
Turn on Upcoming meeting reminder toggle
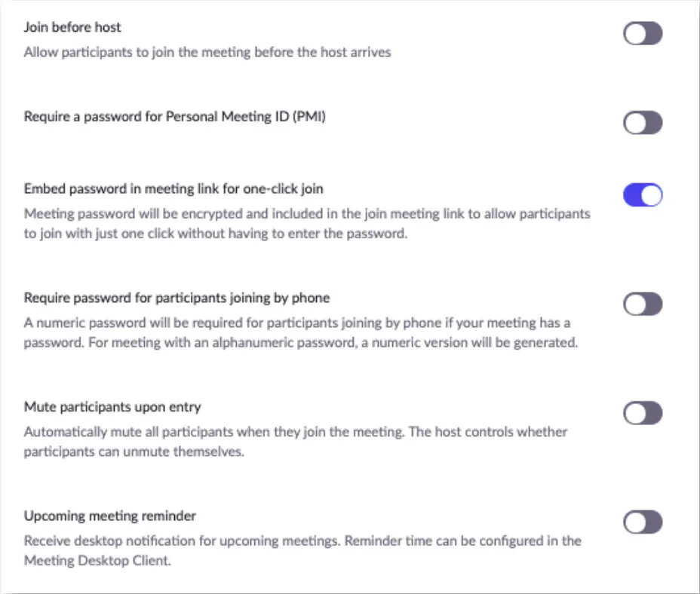pos(643,522)
